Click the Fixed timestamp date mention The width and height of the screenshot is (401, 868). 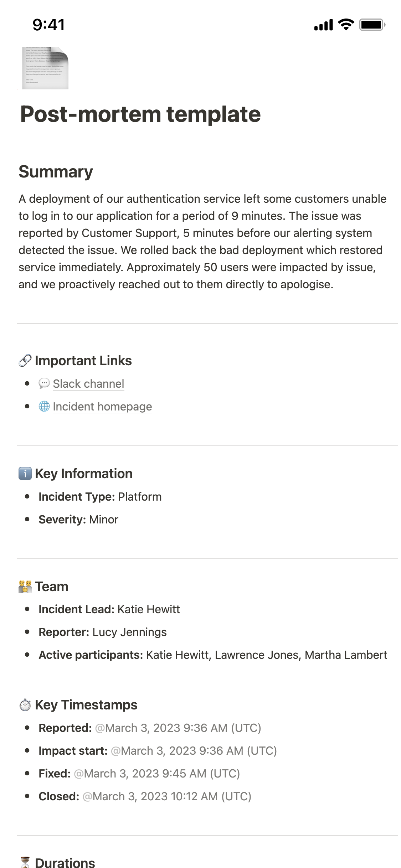pyautogui.click(x=157, y=773)
